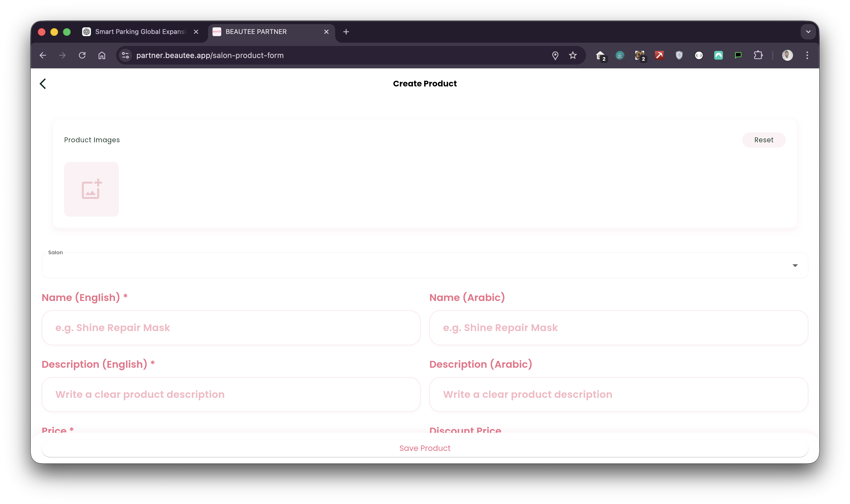850x504 pixels.
Task: Close the Smart Parking Global Expansion tab
Action: click(196, 31)
